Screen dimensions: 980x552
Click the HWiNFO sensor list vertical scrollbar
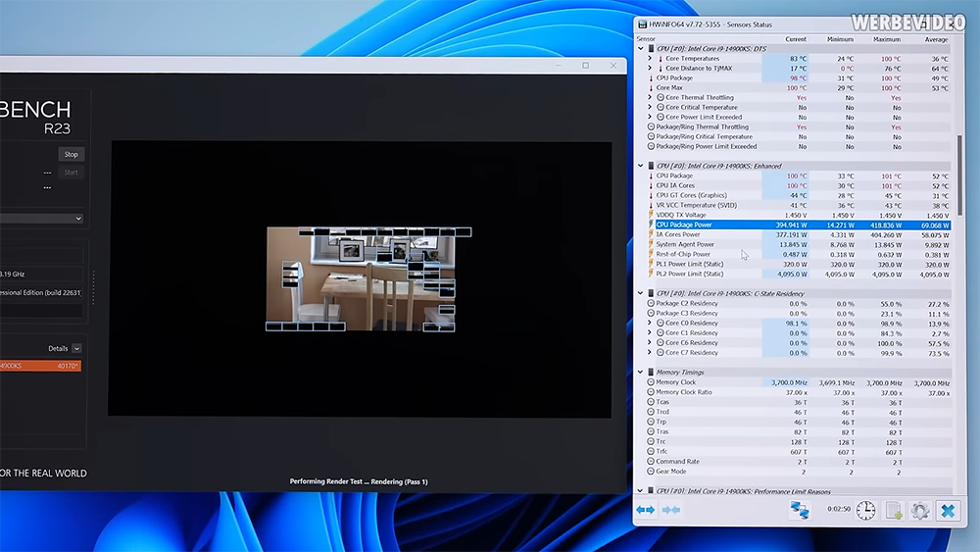click(959, 176)
